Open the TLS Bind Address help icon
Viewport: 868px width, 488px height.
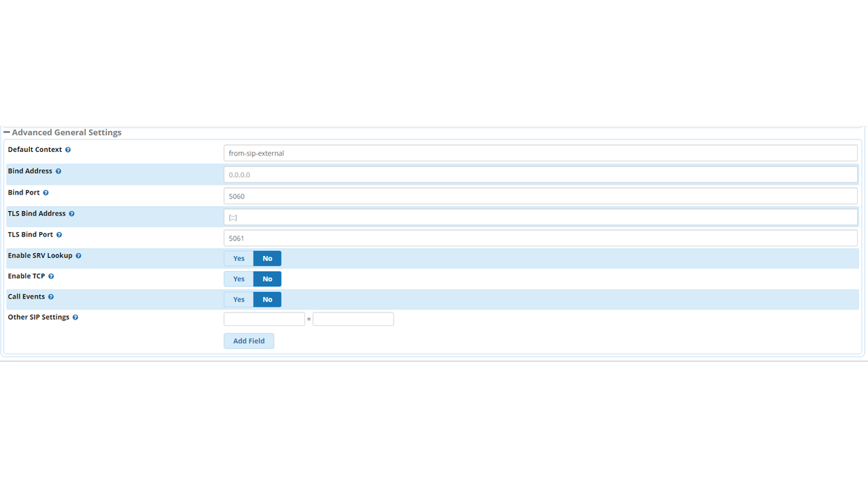pos(72,213)
